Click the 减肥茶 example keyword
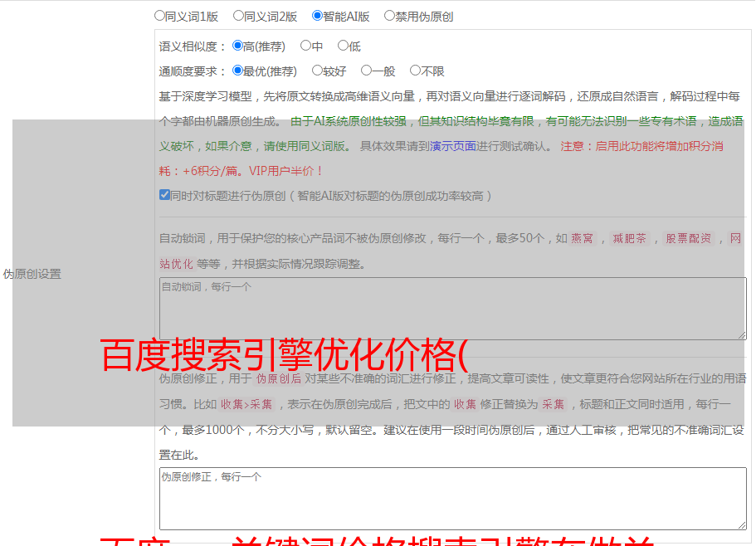 coord(629,238)
